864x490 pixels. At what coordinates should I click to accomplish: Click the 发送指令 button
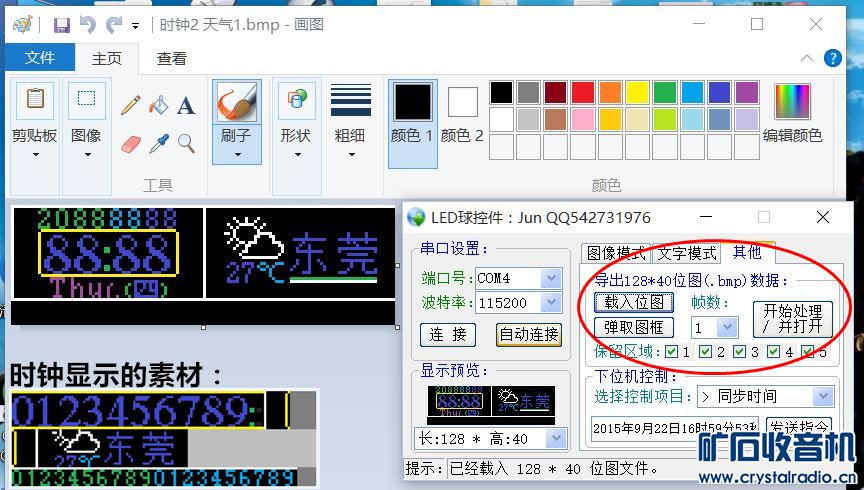pos(799,428)
